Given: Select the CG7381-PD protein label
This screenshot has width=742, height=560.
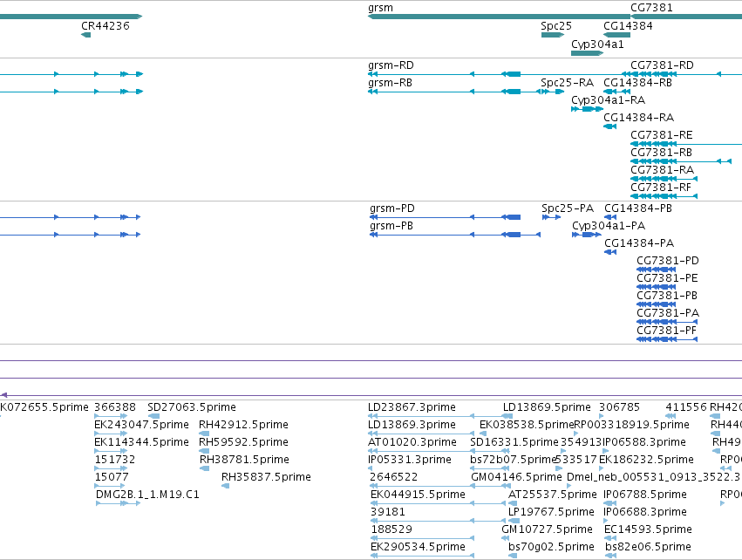Looking at the screenshot, I should click(667, 261).
